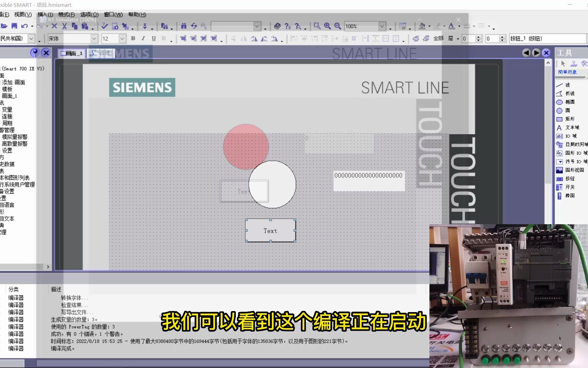The width and height of the screenshot is (588, 368).
Task: Open the 窗口(W) menu
Action: (113, 14)
